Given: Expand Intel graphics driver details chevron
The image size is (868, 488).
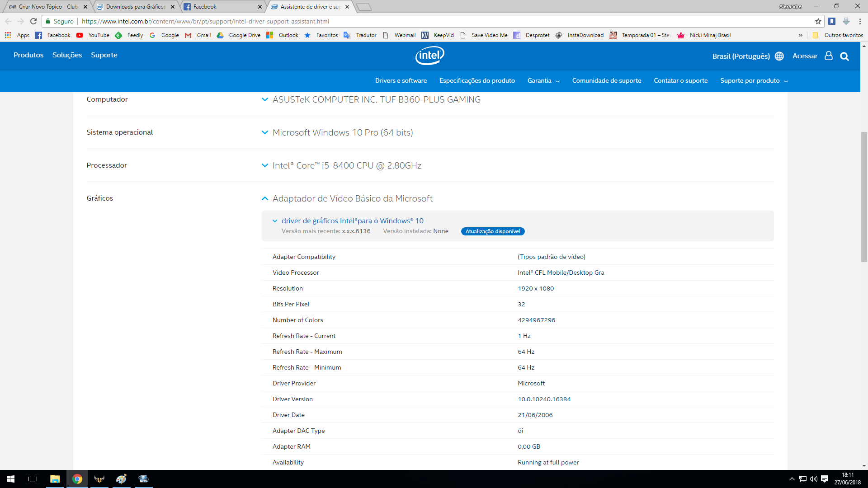Looking at the screenshot, I should click(x=275, y=221).
